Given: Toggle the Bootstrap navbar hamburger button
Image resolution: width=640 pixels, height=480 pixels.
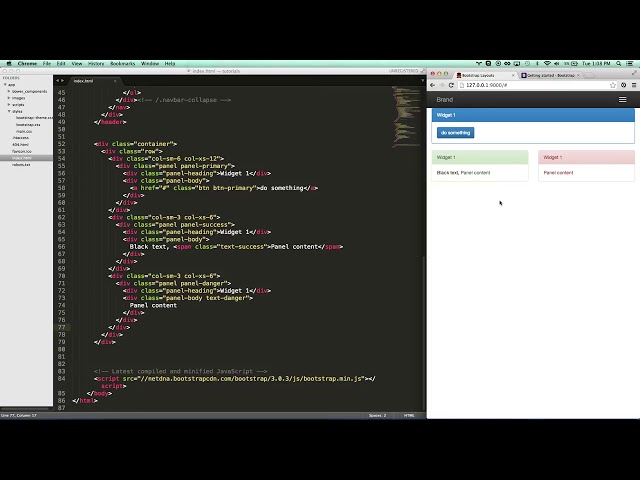Looking at the screenshot, I should [622, 100].
